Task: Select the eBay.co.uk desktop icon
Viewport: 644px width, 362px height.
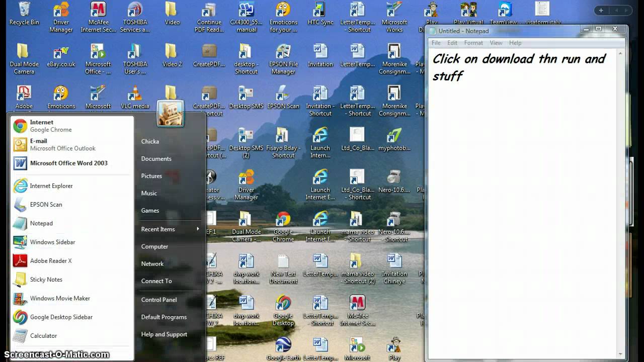Action: coord(61,55)
